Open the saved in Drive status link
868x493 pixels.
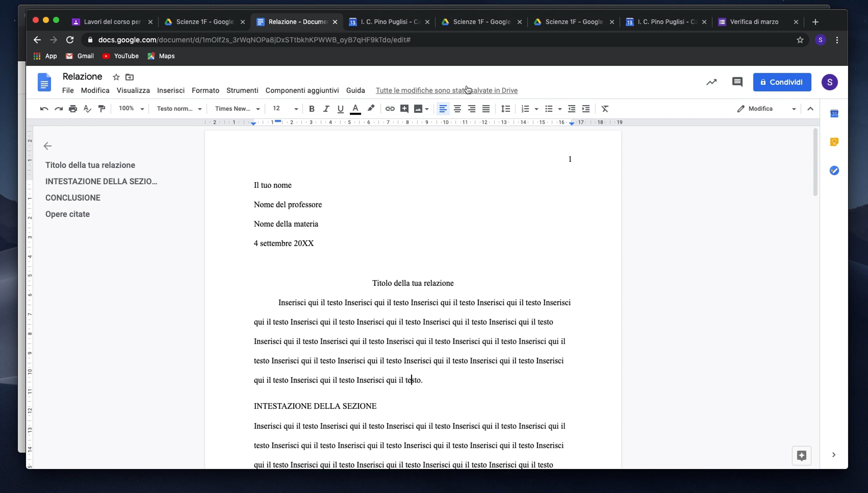446,90
